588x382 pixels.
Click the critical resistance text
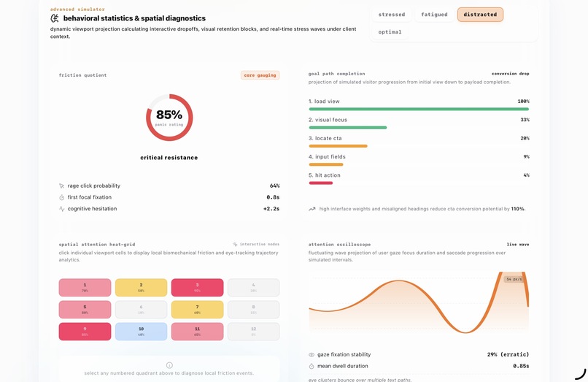coord(169,158)
